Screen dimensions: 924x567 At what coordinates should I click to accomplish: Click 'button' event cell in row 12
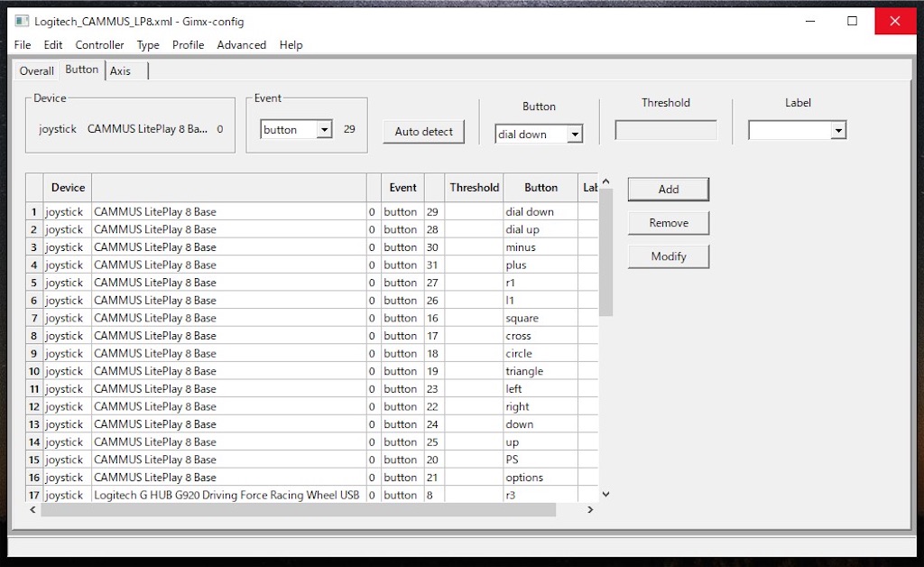click(402, 406)
